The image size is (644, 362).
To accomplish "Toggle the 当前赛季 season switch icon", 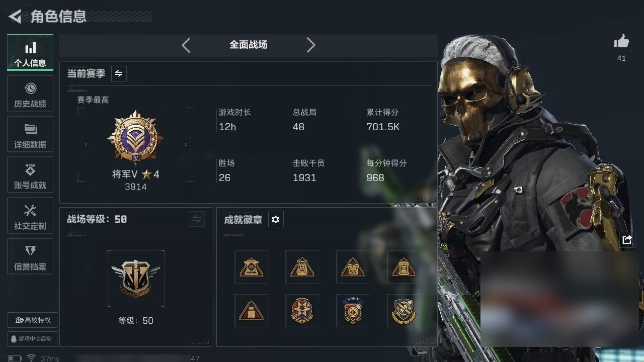I will [x=119, y=73].
